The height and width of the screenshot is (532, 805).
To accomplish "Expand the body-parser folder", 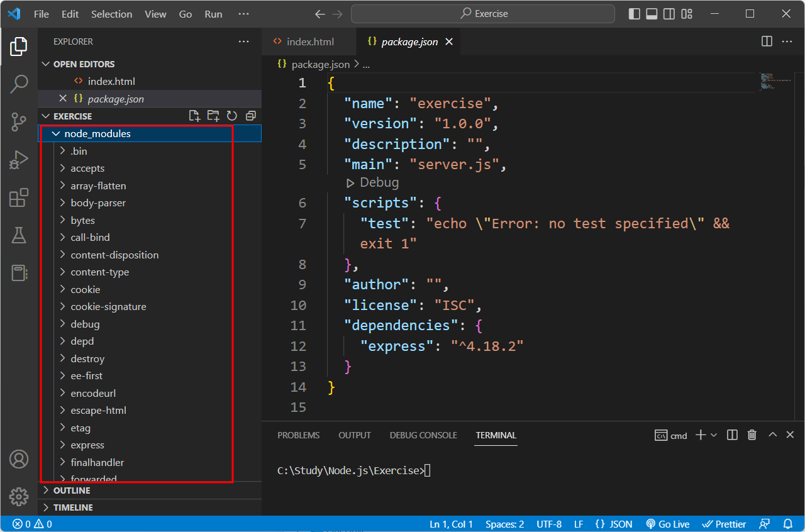I will point(150,202).
